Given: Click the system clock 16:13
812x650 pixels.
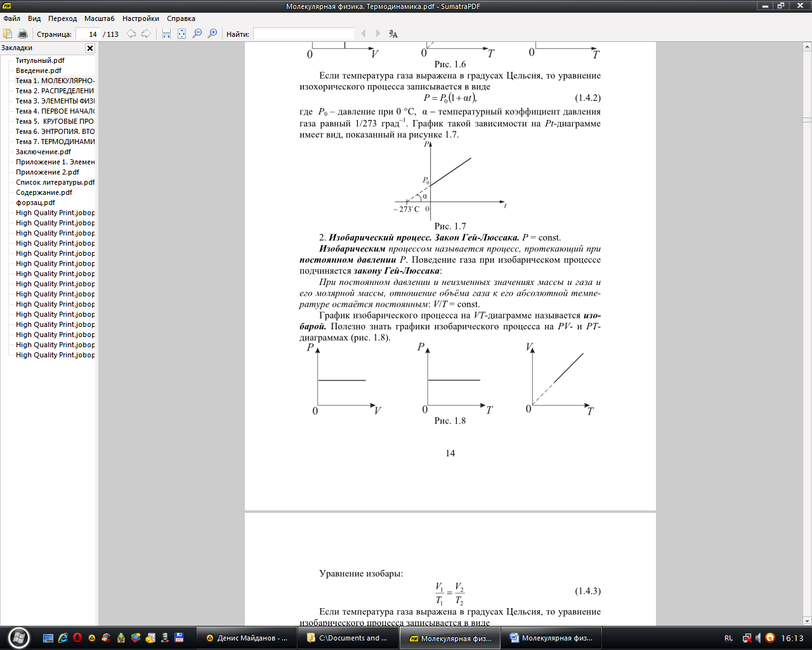Looking at the screenshot, I should click(792, 638).
